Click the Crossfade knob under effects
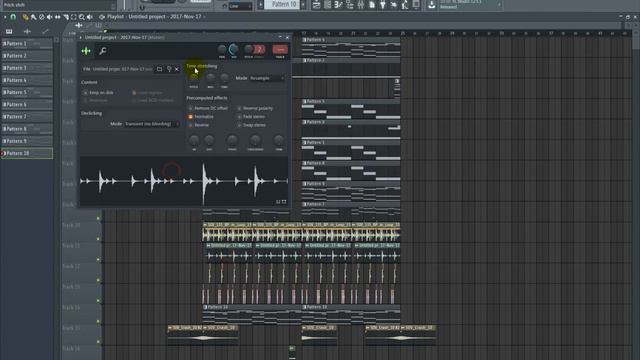The height and width of the screenshot is (360, 640). (256, 140)
